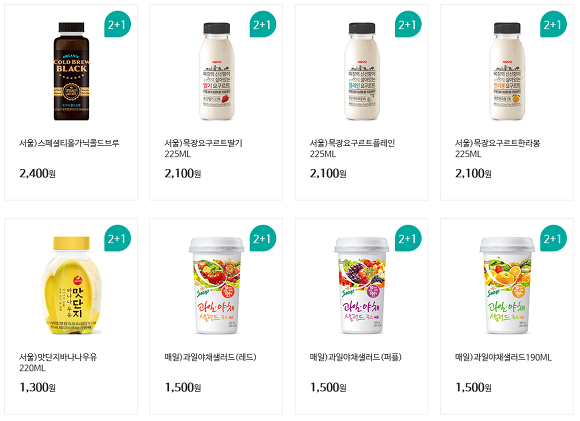The image size is (580, 421).
Task: Click 2+1 badge on cold brew product
Action: coord(117,24)
